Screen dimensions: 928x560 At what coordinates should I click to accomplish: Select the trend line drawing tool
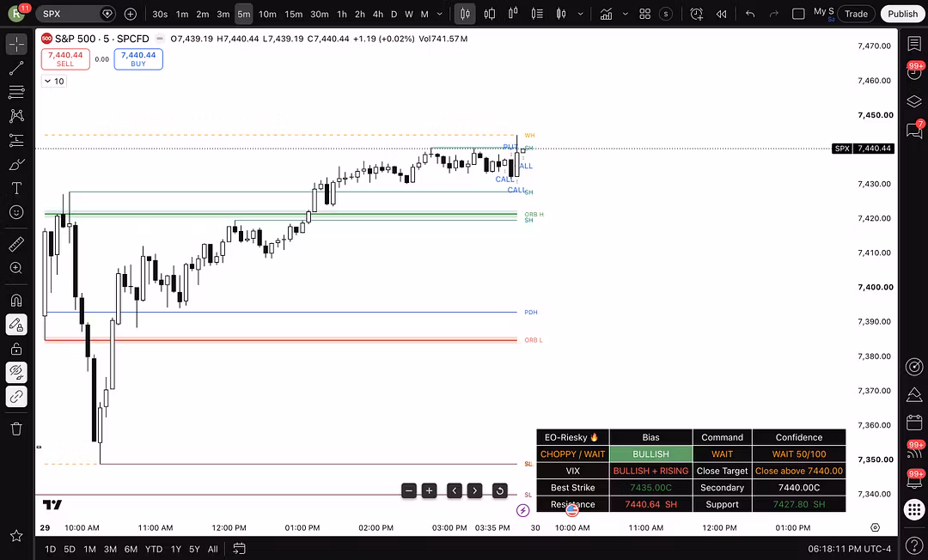[x=16, y=68]
